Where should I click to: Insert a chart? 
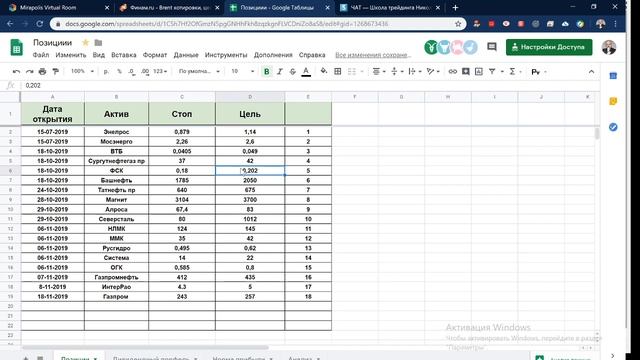[x=479, y=71]
